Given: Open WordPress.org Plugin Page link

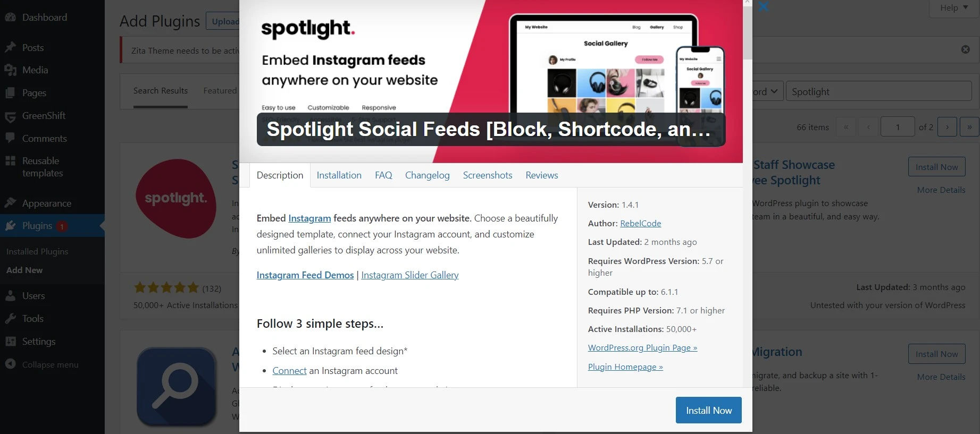Looking at the screenshot, I should (642, 347).
